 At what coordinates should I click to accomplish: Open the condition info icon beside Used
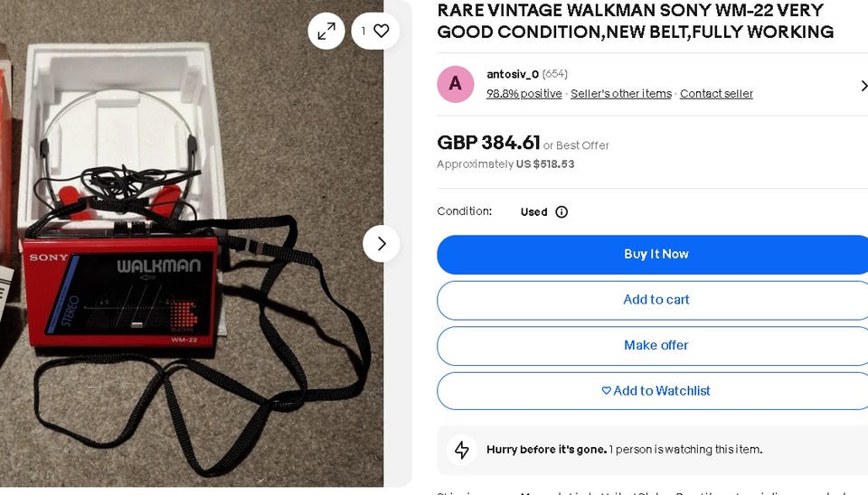[561, 212]
